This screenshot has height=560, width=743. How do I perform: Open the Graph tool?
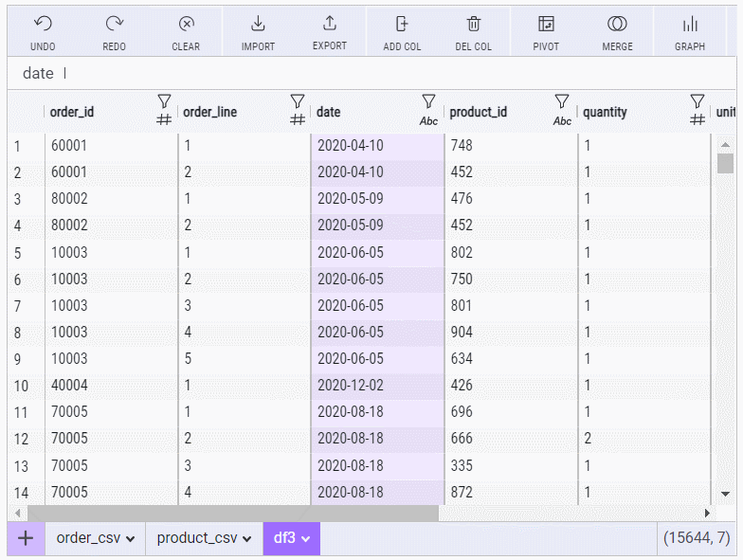point(690,25)
